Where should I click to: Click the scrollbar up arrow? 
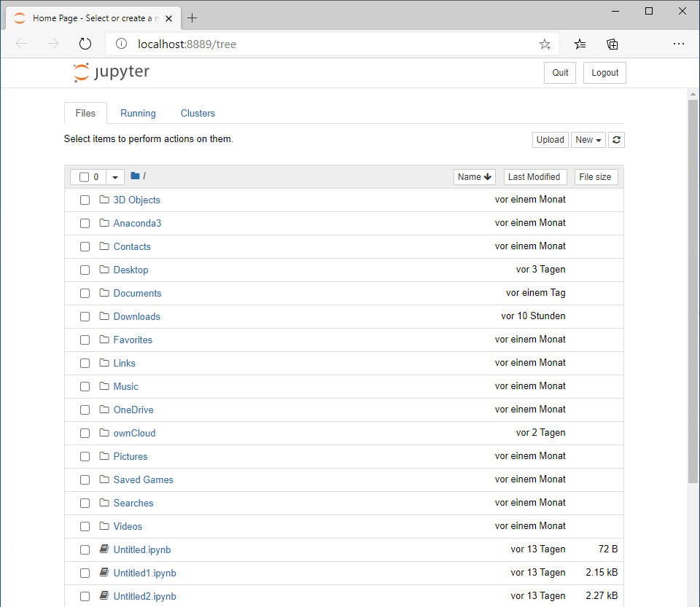point(693,94)
